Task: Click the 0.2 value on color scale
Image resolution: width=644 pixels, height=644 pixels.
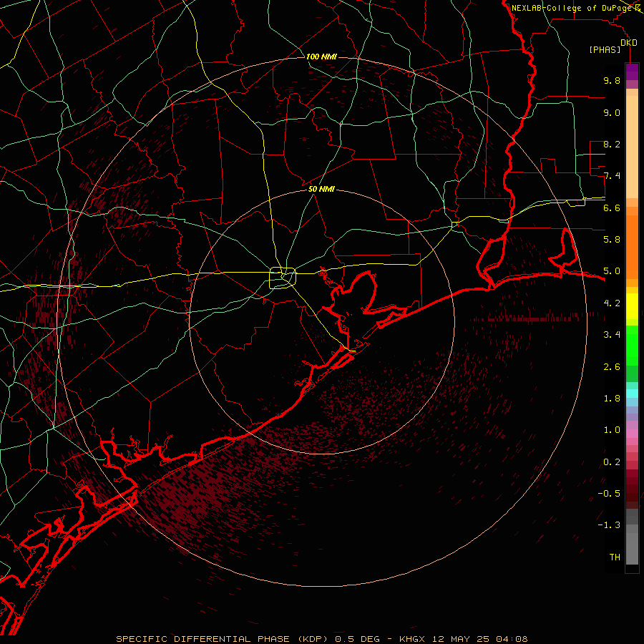Action: (x=612, y=462)
